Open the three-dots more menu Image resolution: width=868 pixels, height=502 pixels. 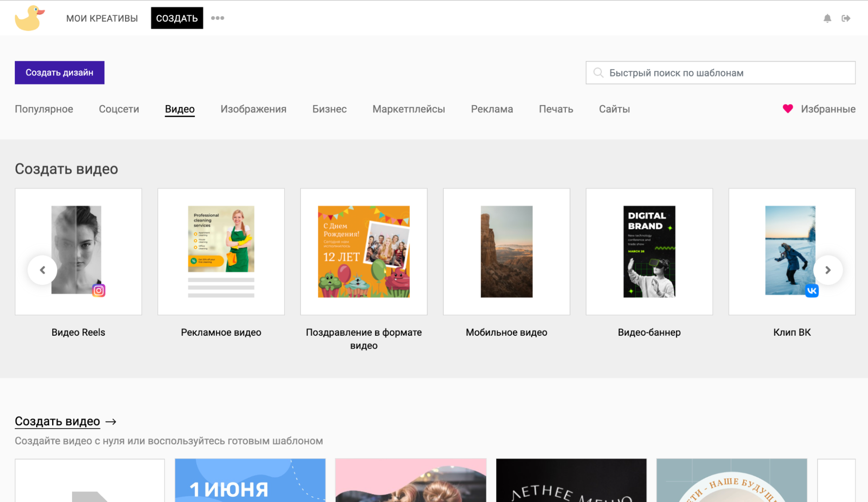[x=218, y=18]
